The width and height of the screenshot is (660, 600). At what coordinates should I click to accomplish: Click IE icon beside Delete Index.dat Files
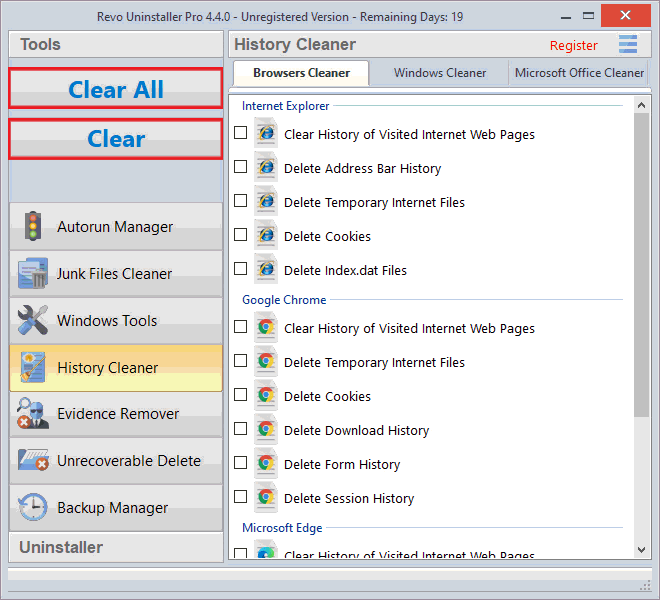pos(266,269)
